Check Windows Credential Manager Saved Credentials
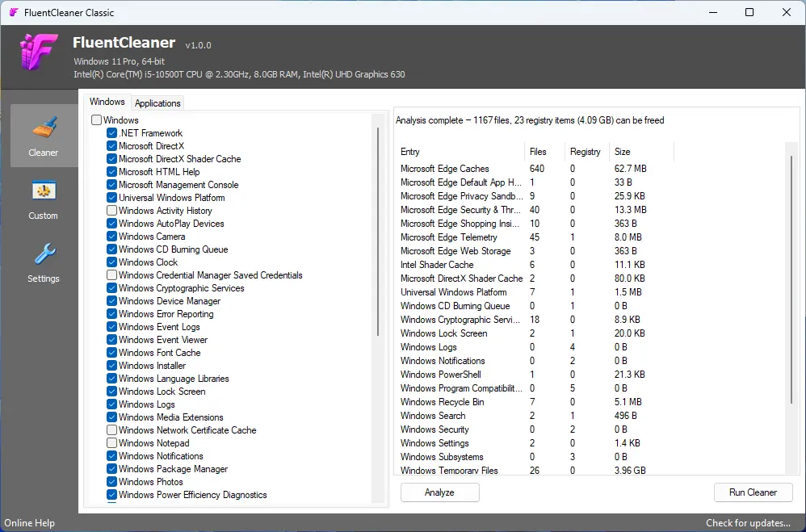806x532 pixels. [x=111, y=274]
